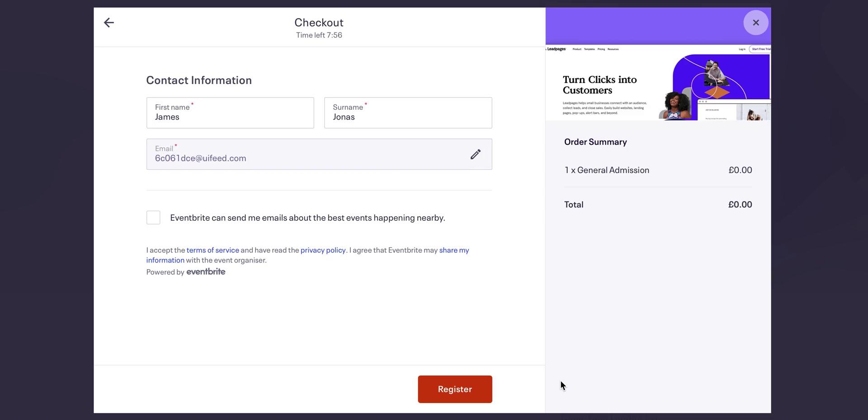Click the Leadpages event banner image
The image size is (868, 420).
[658, 82]
